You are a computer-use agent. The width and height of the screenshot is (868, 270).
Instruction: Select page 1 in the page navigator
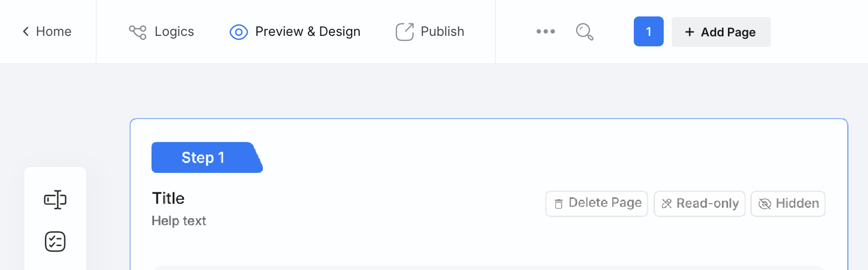(x=648, y=31)
